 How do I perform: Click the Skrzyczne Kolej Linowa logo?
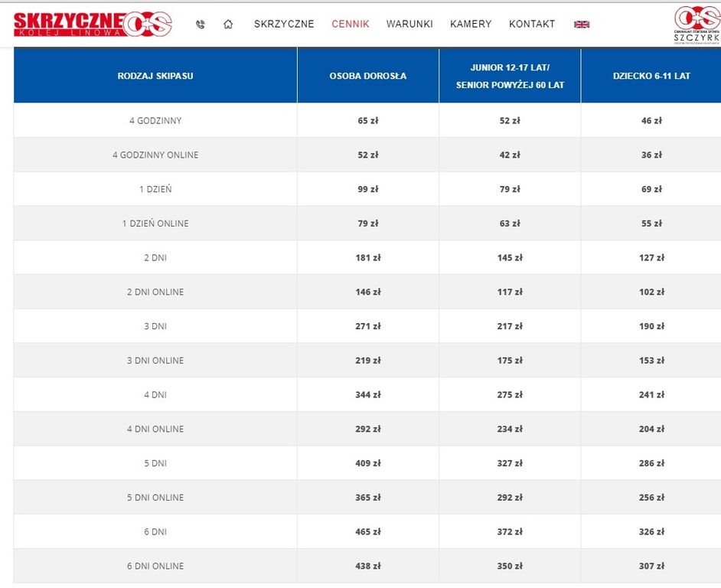pos(92,24)
